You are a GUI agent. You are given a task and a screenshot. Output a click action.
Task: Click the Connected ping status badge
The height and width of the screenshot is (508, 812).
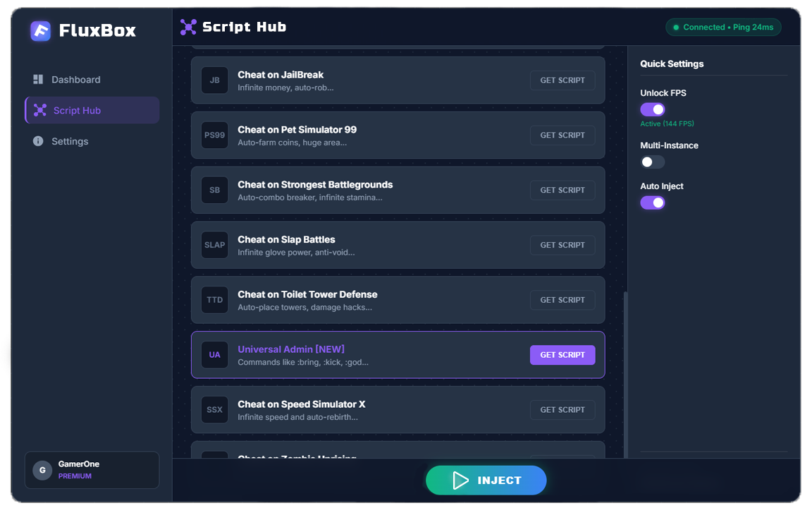click(x=723, y=27)
